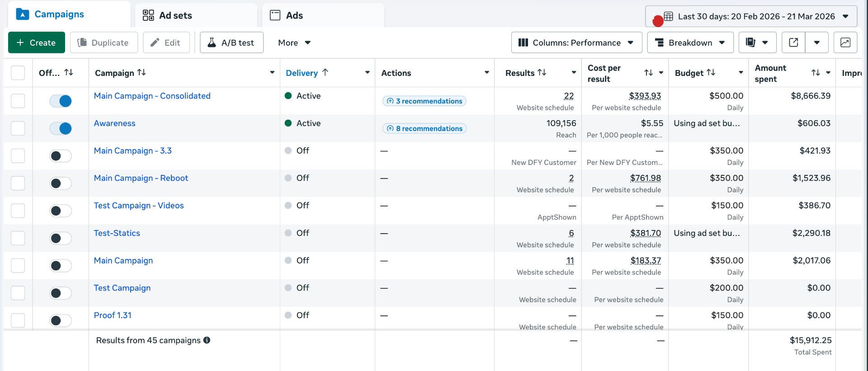This screenshot has height=371, width=868.
Task: Open the Main Campaign - 3.3 link
Action: click(x=133, y=151)
